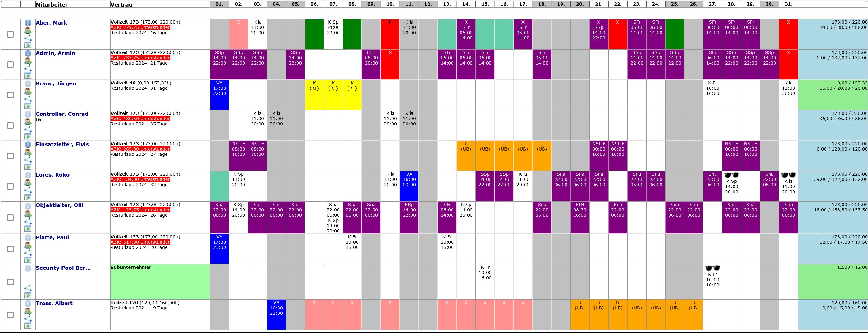Click the person-arrow icon for Platte, Paul
This screenshot has width=868, height=333.
(28, 245)
